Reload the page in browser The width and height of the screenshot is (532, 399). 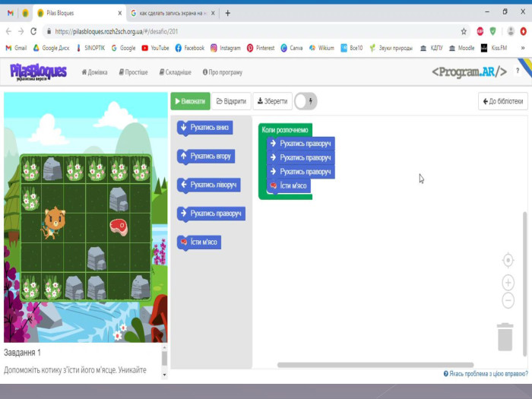click(33, 31)
